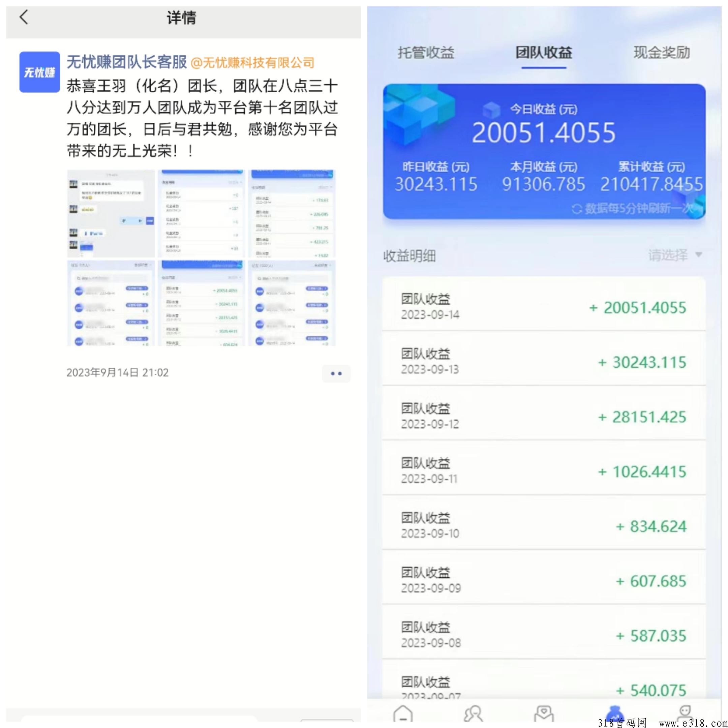Select the 团队收益 tab
The height and width of the screenshot is (728, 728).
tap(544, 53)
